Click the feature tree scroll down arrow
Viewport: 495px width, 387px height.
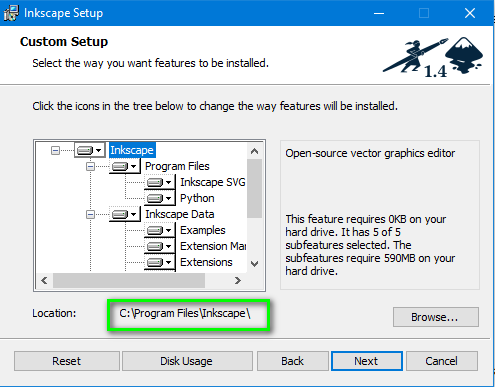coord(255,264)
